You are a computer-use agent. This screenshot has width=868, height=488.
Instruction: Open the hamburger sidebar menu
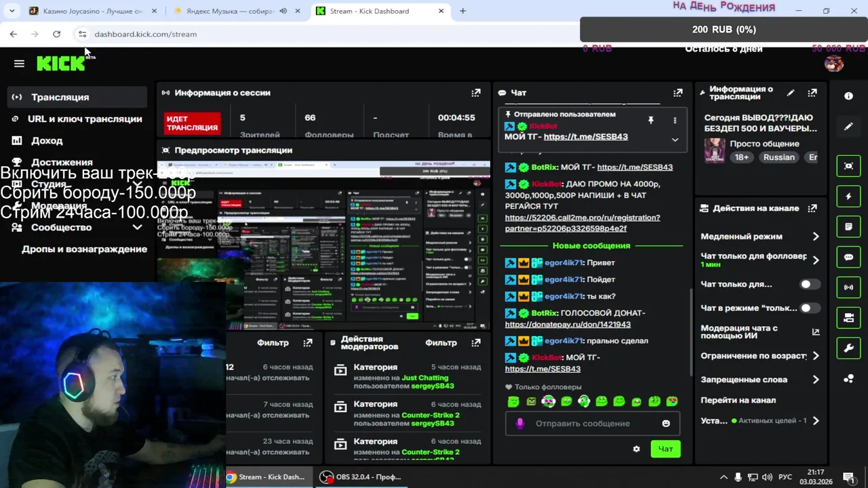click(x=19, y=64)
